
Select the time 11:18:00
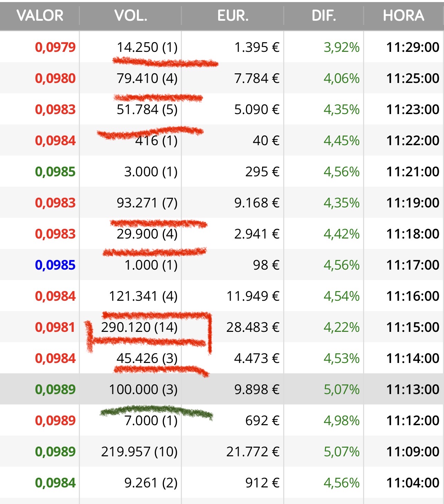point(413,234)
